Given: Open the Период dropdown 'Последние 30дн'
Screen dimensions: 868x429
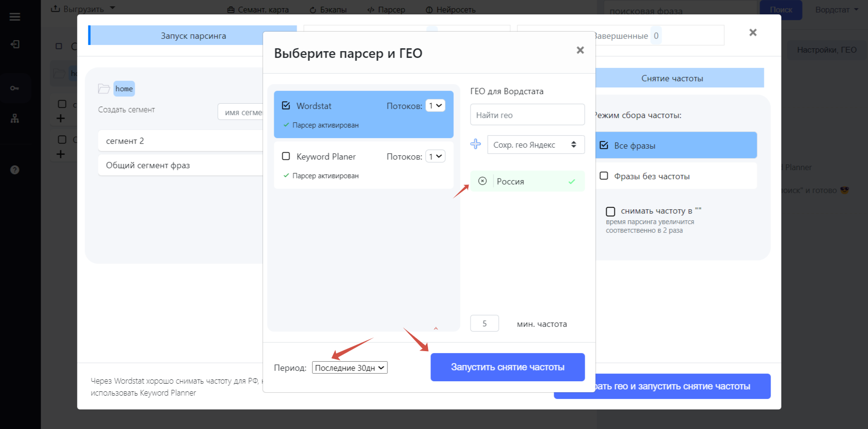Looking at the screenshot, I should coord(350,368).
